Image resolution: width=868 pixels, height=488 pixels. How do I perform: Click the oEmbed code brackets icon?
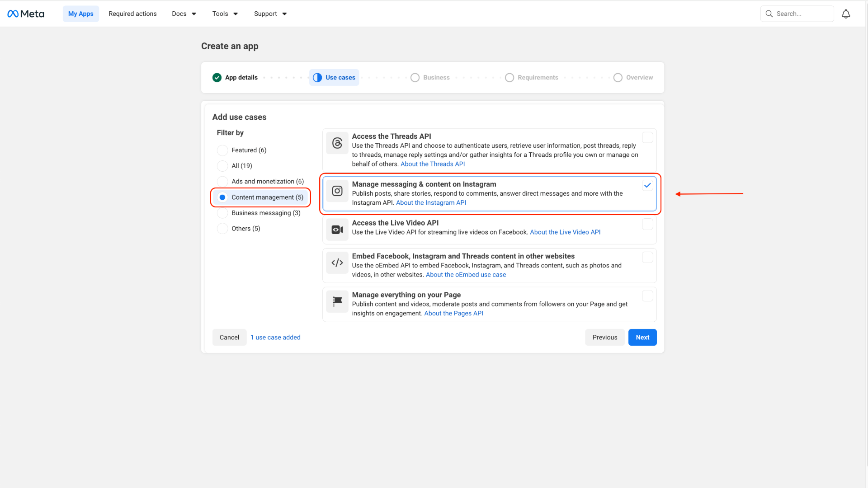point(337,263)
